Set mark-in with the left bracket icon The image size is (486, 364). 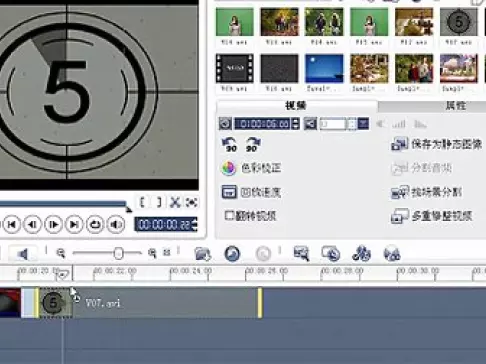(142, 202)
